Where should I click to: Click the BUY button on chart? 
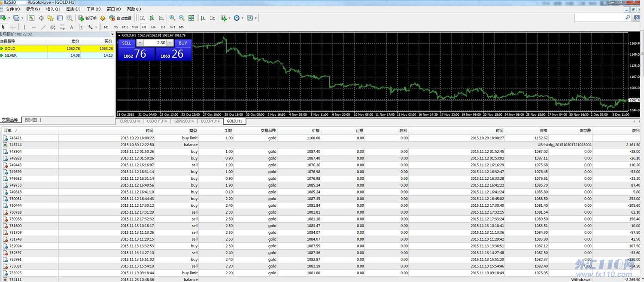(x=183, y=43)
